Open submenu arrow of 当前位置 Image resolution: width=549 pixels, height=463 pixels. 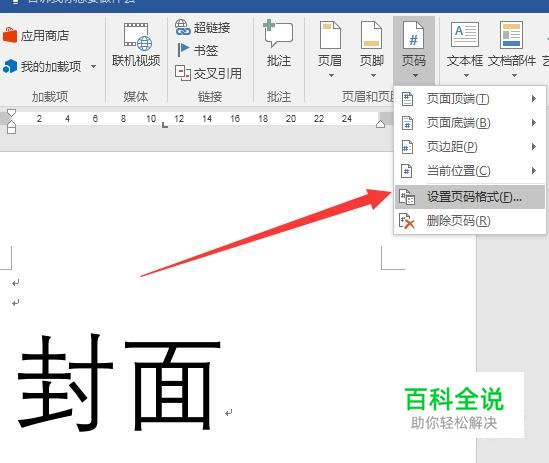click(534, 171)
